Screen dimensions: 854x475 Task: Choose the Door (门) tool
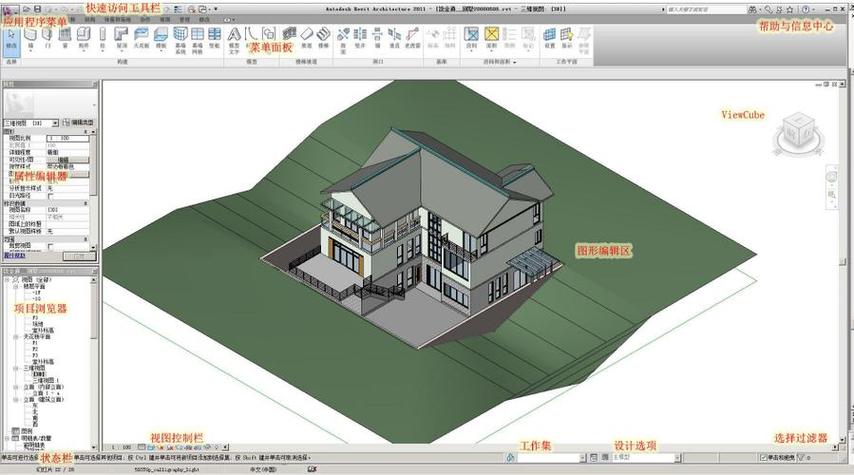click(x=47, y=38)
